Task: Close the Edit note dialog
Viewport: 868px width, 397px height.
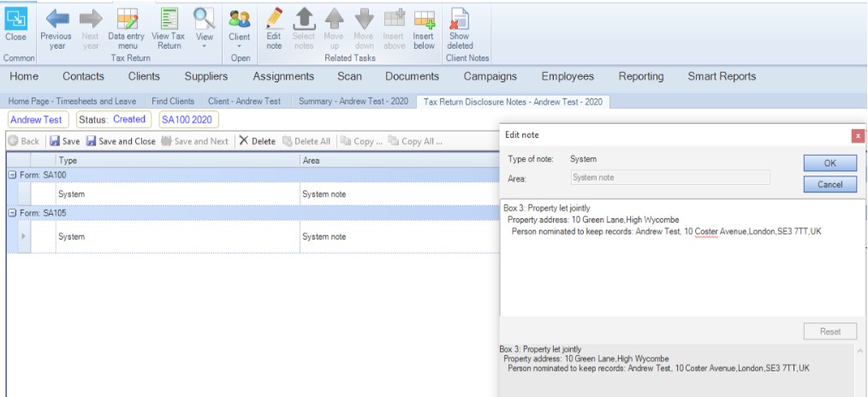Action: (858, 135)
